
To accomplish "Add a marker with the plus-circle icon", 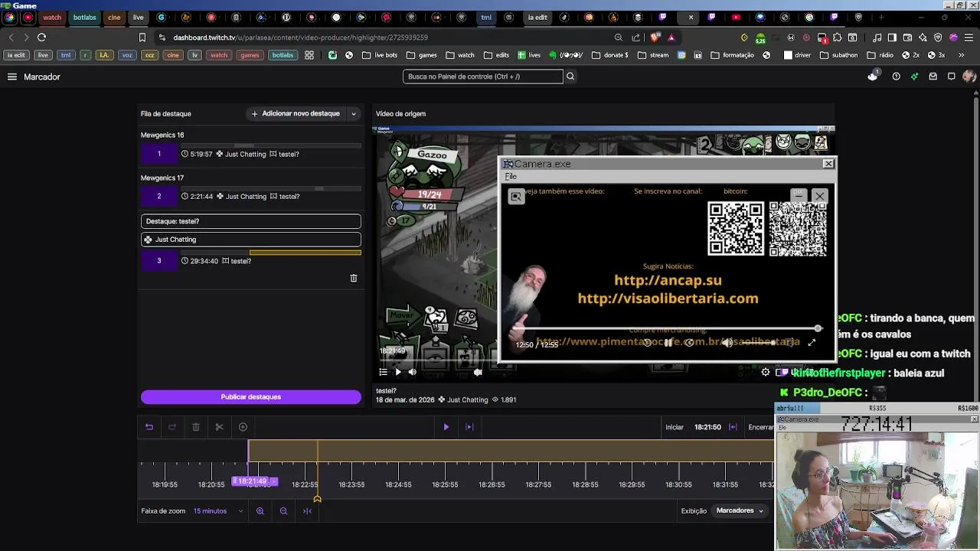I will click(x=243, y=427).
